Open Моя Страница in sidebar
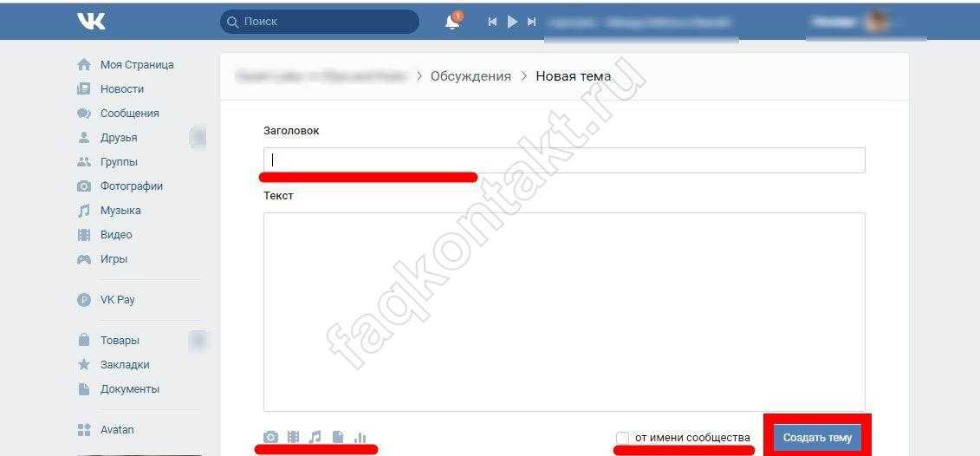This screenshot has height=456, width=980. click(x=136, y=65)
